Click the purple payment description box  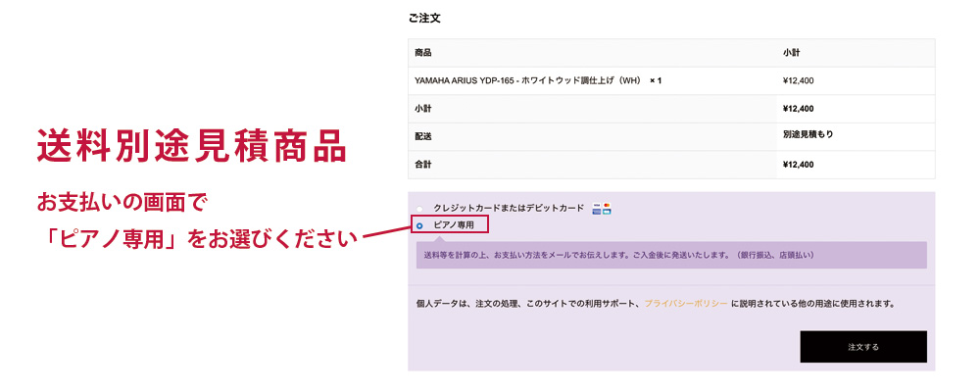(x=671, y=255)
